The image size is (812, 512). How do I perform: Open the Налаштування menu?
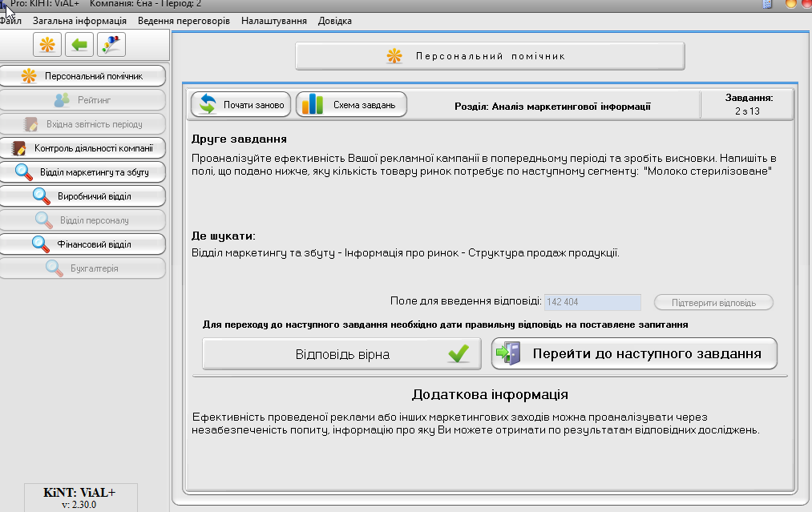click(274, 21)
